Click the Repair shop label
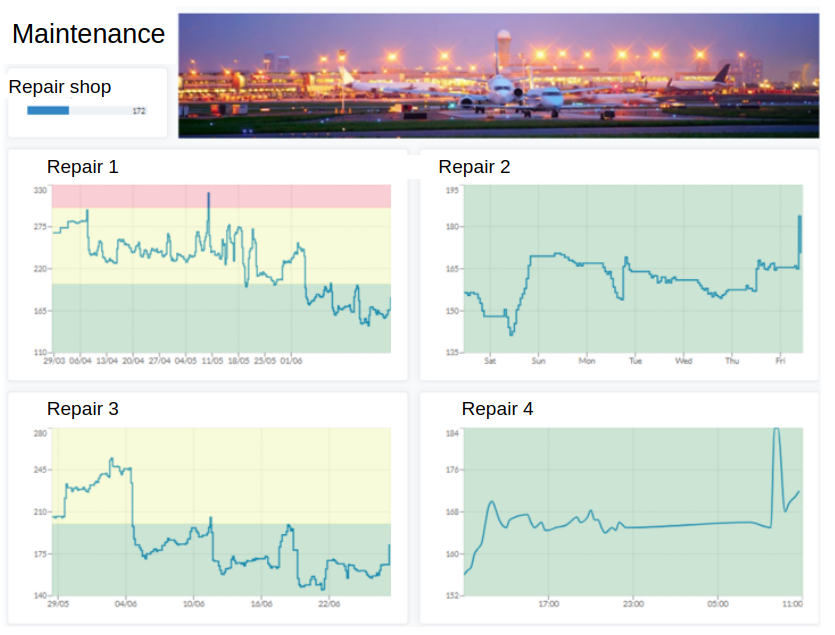This screenshot has height=635, width=835. pos(60,87)
